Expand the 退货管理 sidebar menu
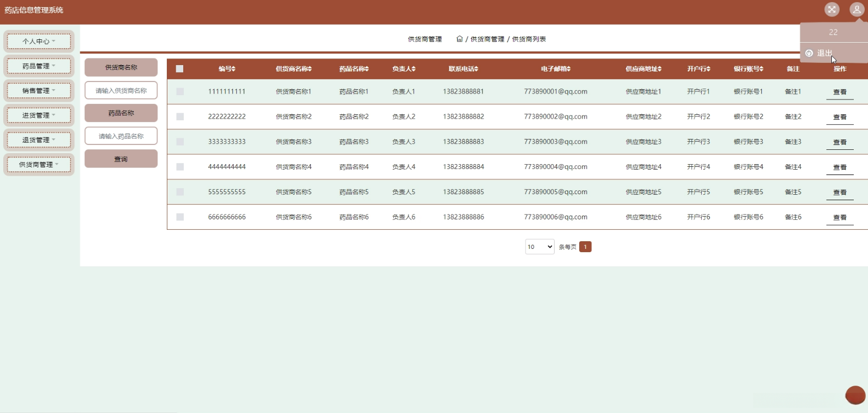 (39, 140)
